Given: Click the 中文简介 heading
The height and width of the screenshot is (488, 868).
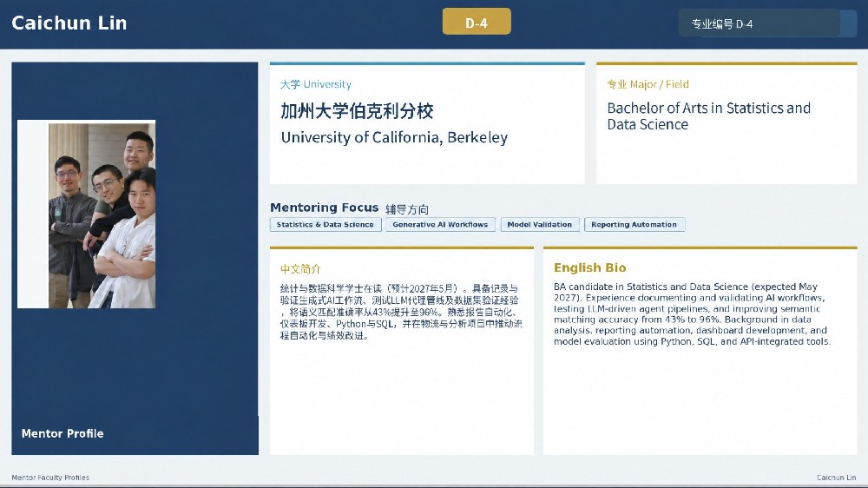Looking at the screenshot, I should point(300,269).
